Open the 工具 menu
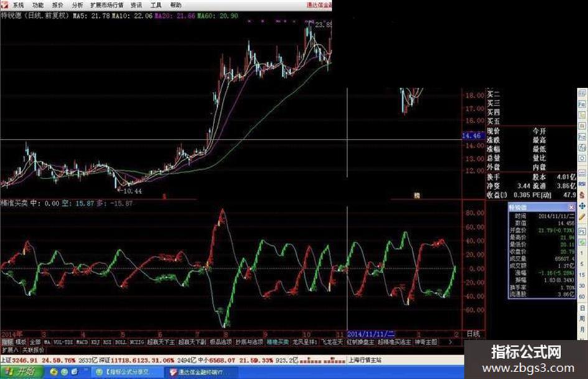Screen dimensions: 588x379 (156, 5)
